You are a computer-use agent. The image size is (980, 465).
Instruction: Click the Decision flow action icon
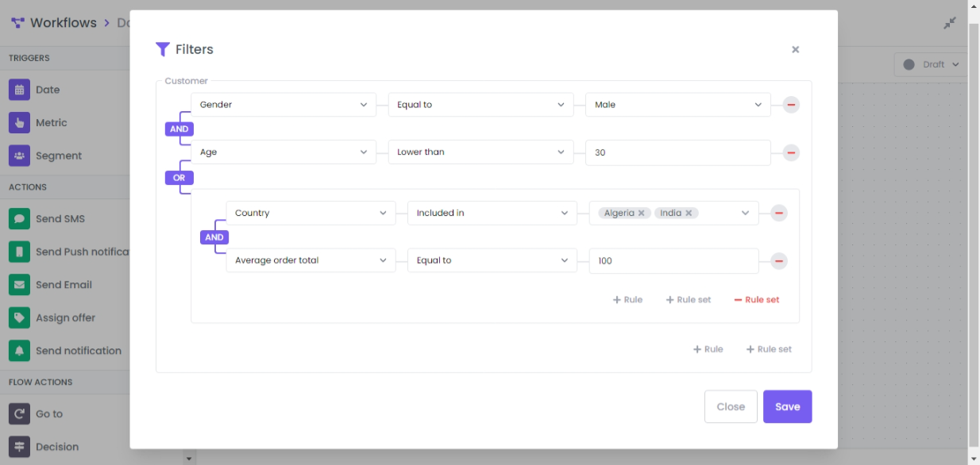coord(19,447)
